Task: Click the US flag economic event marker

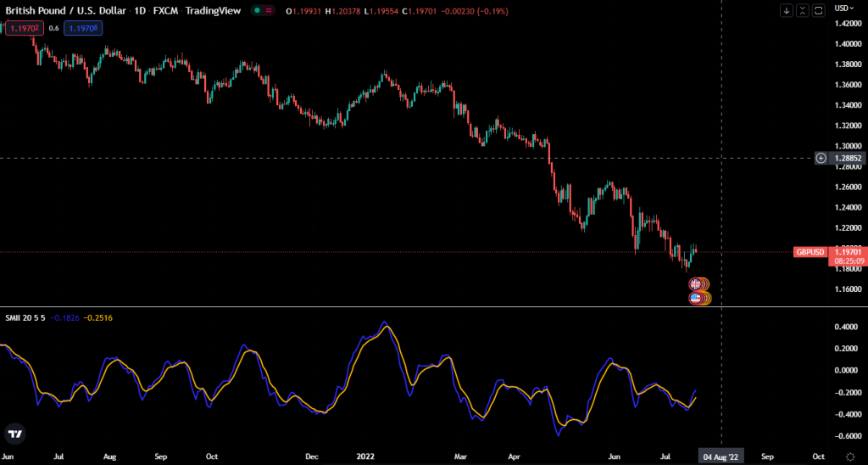Action: click(695, 298)
